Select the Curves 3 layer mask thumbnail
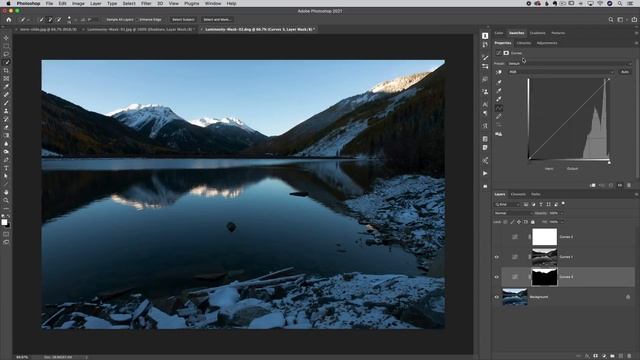The image size is (640, 360). [544, 277]
